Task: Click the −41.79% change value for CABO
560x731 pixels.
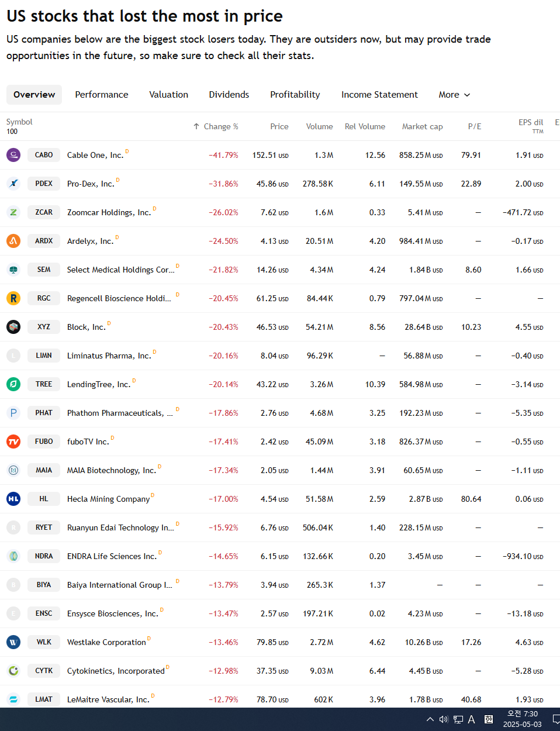Action: (x=223, y=155)
